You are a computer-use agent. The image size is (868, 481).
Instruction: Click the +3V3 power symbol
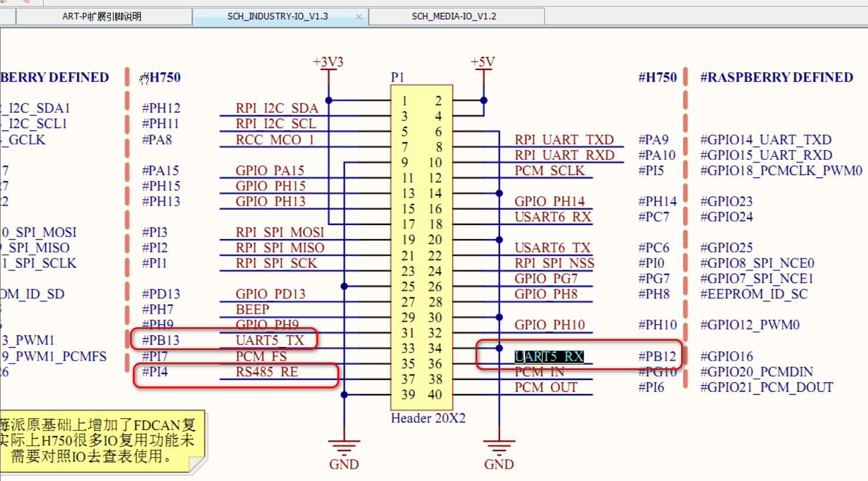[x=328, y=62]
